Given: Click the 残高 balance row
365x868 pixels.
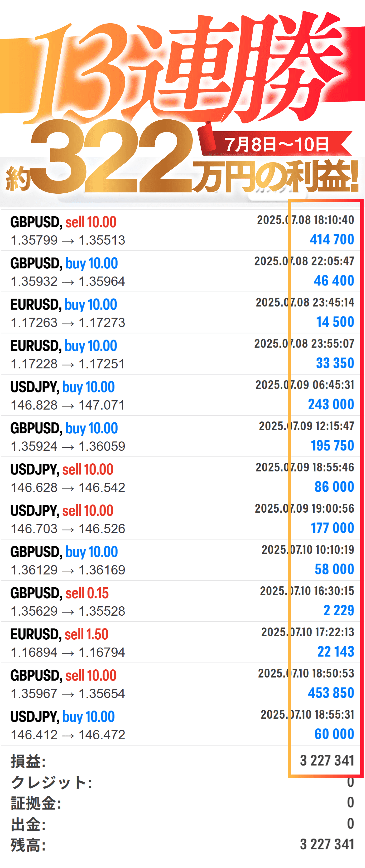Looking at the screenshot, I should pyautogui.click(x=182, y=845).
